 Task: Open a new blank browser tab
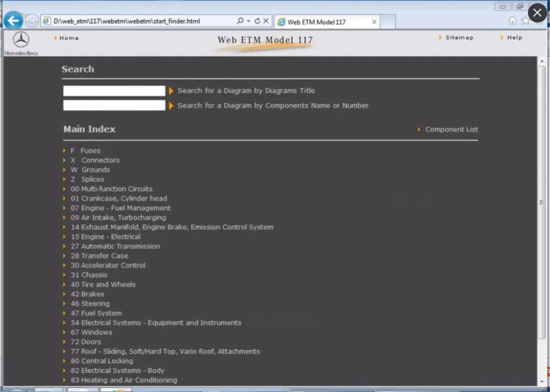388,22
